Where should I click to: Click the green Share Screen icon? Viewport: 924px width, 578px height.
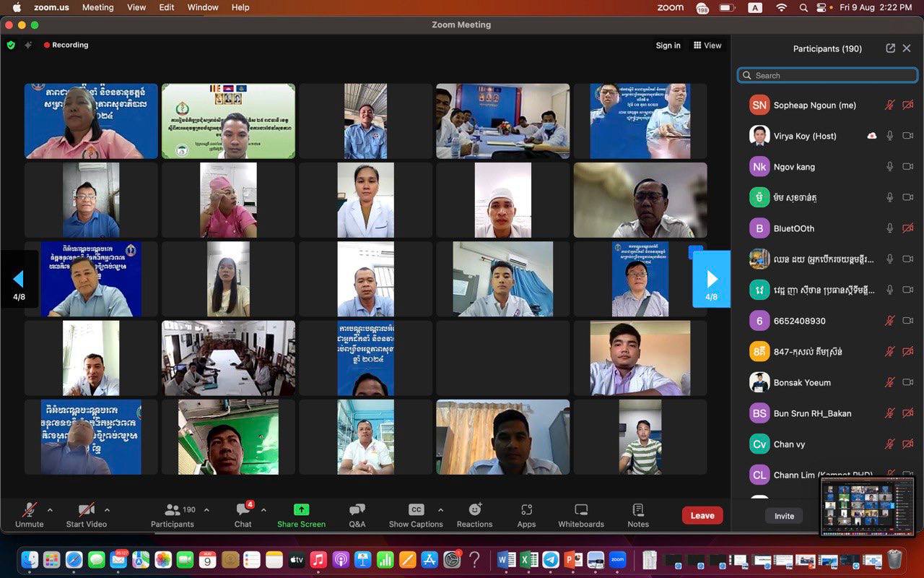tap(302, 509)
